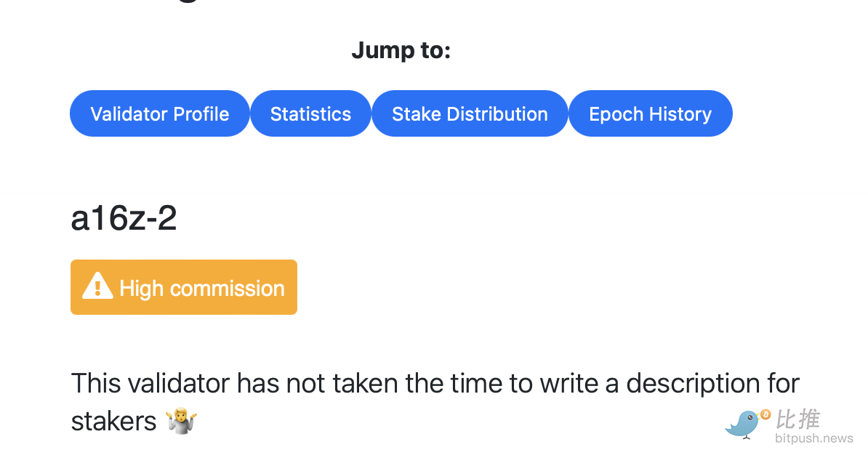The image size is (868, 458).
Task: Click the 'Jump to:' label
Action: (x=401, y=51)
